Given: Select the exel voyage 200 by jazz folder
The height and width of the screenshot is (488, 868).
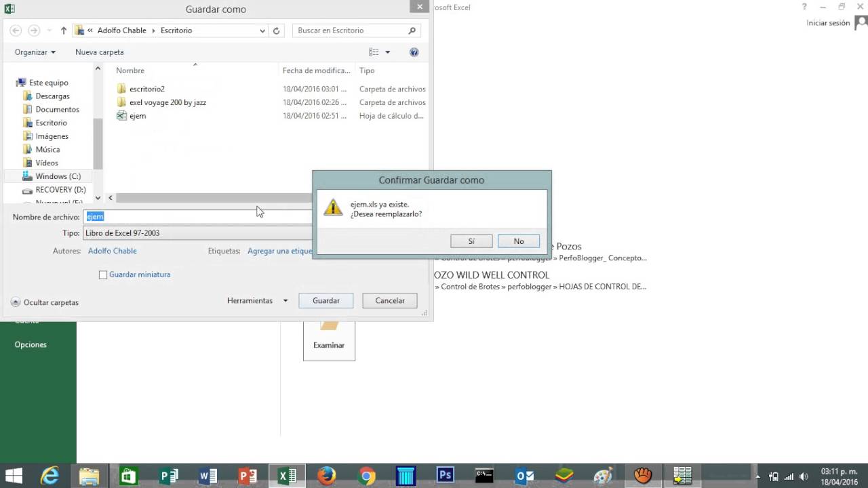Looking at the screenshot, I should 167,102.
